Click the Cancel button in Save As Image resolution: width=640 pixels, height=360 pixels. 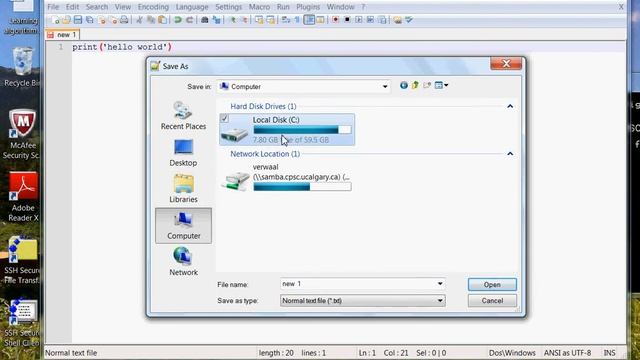(492, 301)
